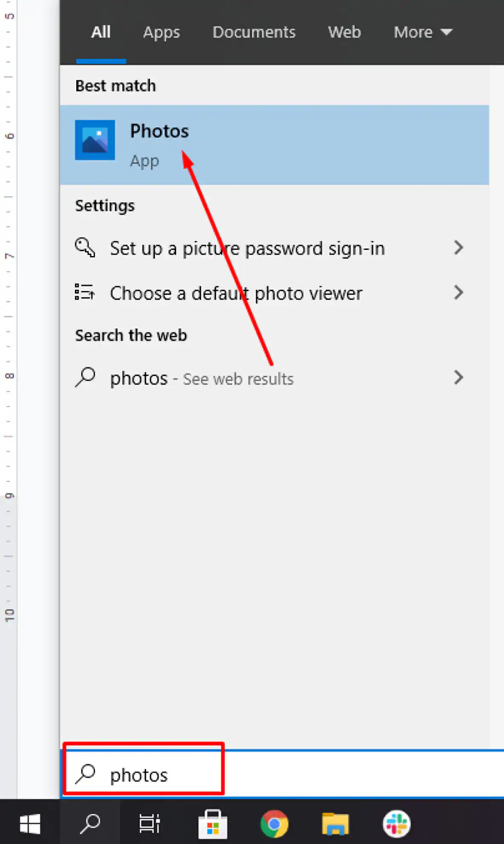Viewport: 504px width, 844px height.
Task: Open File Explorer from the taskbar
Action: click(x=336, y=824)
